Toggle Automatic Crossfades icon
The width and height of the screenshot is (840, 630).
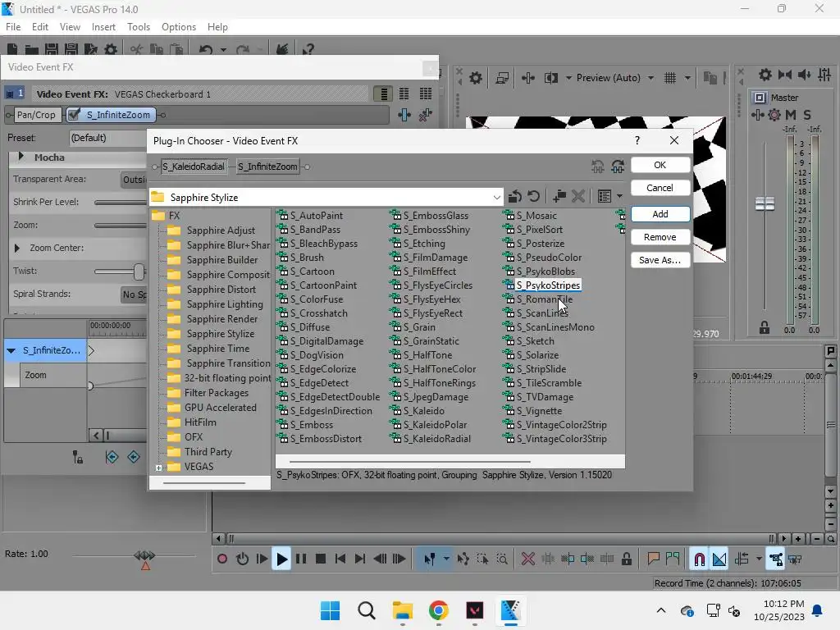point(719,559)
